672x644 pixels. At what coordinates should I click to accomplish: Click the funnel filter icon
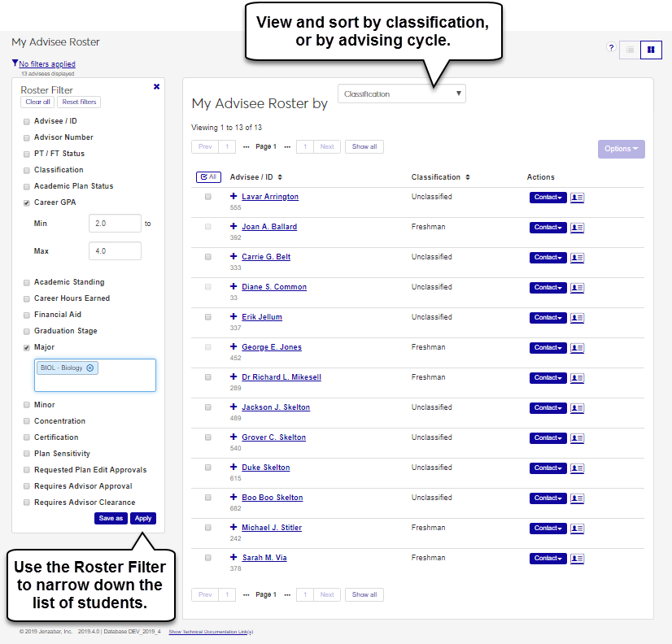click(x=15, y=63)
